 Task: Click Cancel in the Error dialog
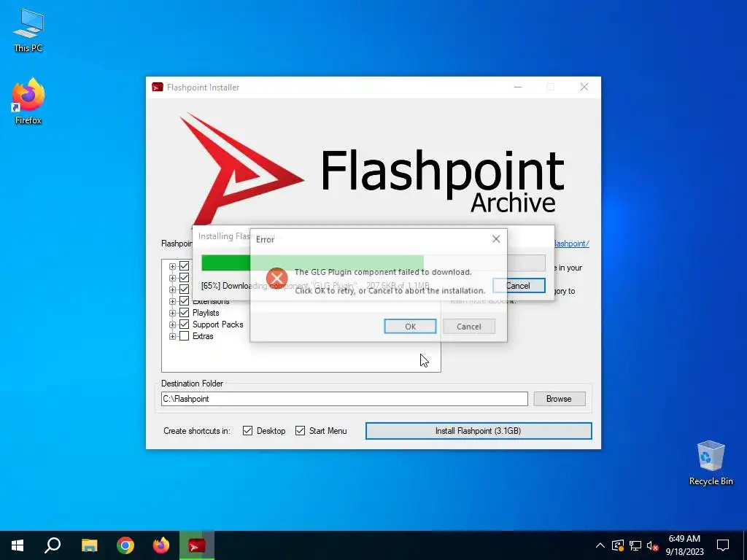tap(469, 326)
